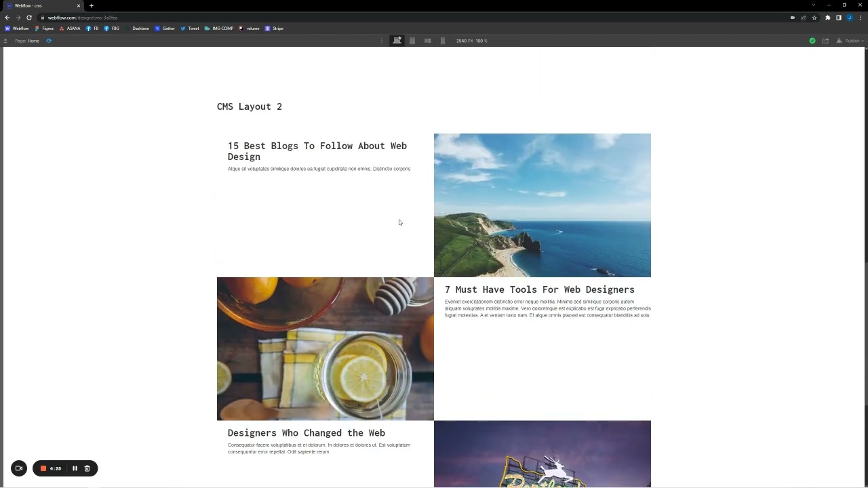Click the 100 % zoom value
The height and width of the screenshot is (488, 868).
481,41
